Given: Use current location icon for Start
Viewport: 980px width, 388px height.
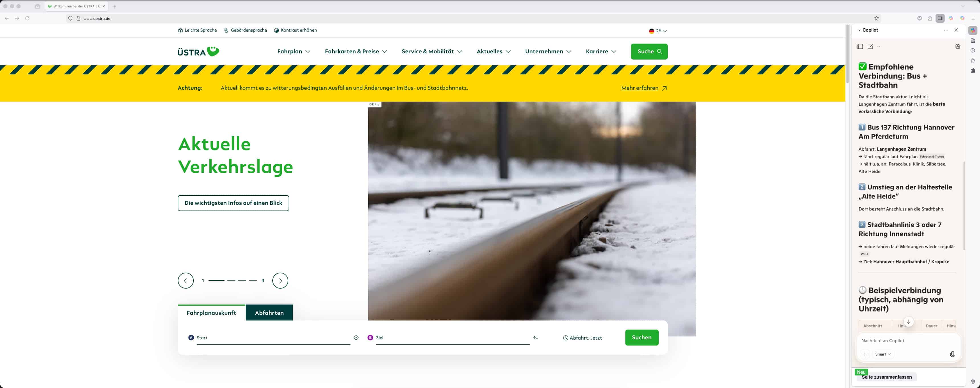Looking at the screenshot, I should pyautogui.click(x=356, y=338).
